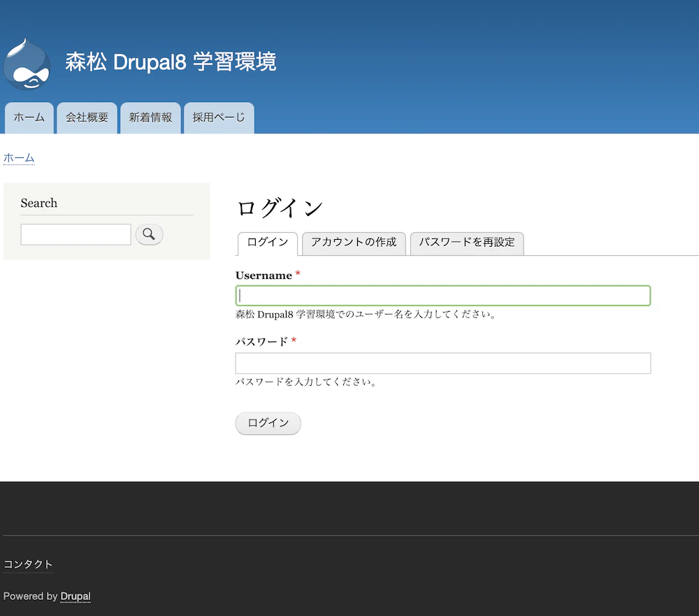This screenshot has width=699, height=616.
Task: Open the 会社概要 navigation tab
Action: click(87, 117)
